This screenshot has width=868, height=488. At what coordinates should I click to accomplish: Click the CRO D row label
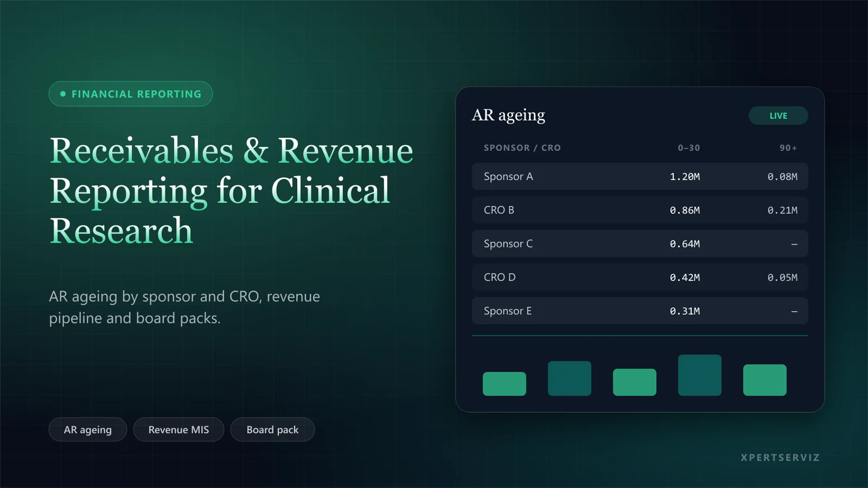500,277
